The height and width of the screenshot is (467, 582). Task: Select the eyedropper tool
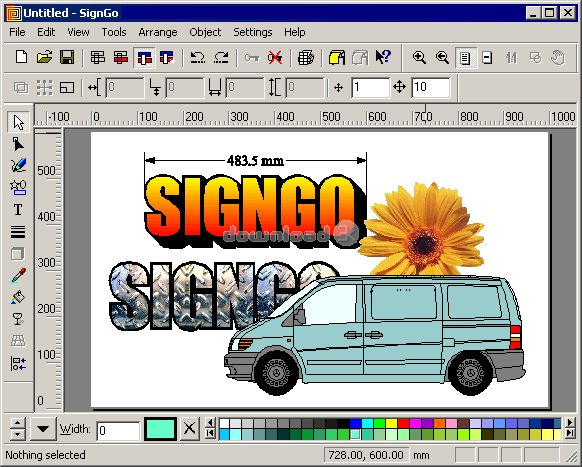click(18, 275)
